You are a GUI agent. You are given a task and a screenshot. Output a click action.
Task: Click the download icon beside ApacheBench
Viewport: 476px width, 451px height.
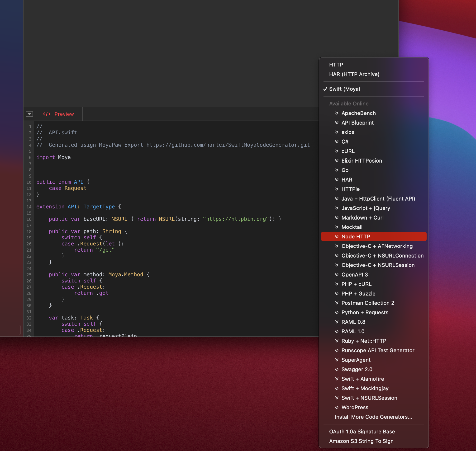[x=337, y=113]
